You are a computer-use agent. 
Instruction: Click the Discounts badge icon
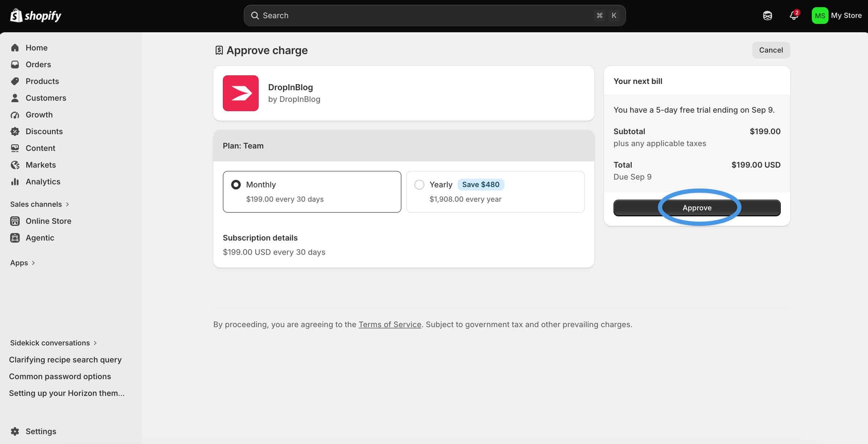tap(15, 131)
